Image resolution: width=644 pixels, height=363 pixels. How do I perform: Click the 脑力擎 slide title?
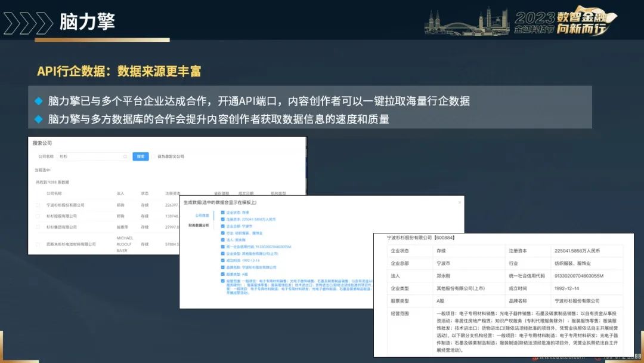pos(87,21)
